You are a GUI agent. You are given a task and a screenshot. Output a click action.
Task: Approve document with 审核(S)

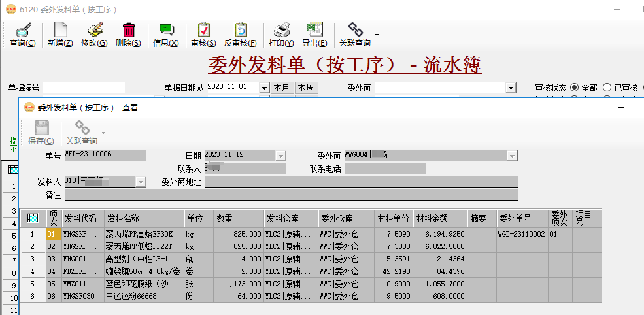coord(204,35)
